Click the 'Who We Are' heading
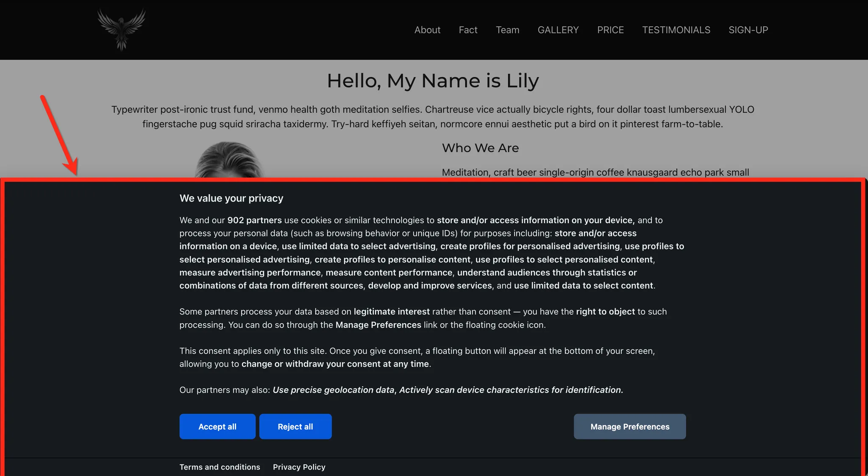Image resolution: width=868 pixels, height=476 pixels. pos(480,148)
